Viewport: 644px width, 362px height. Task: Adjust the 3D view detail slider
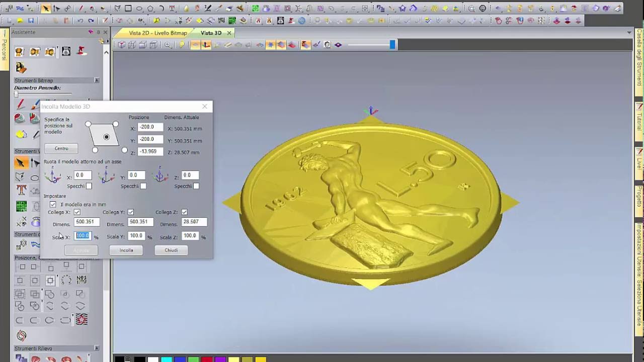(x=392, y=45)
